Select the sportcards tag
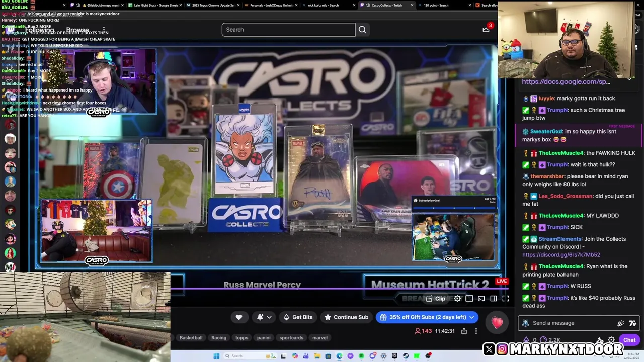644x362 pixels. [291, 338]
